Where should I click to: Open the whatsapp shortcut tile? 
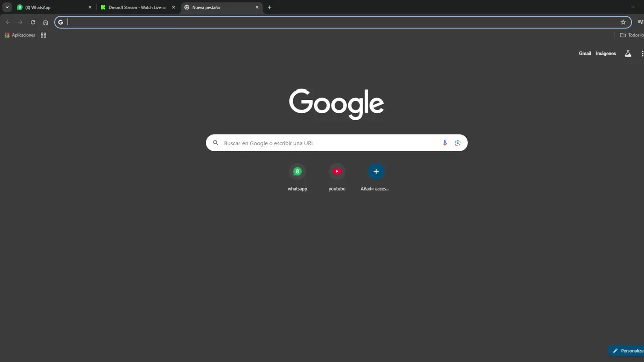[x=297, y=177]
